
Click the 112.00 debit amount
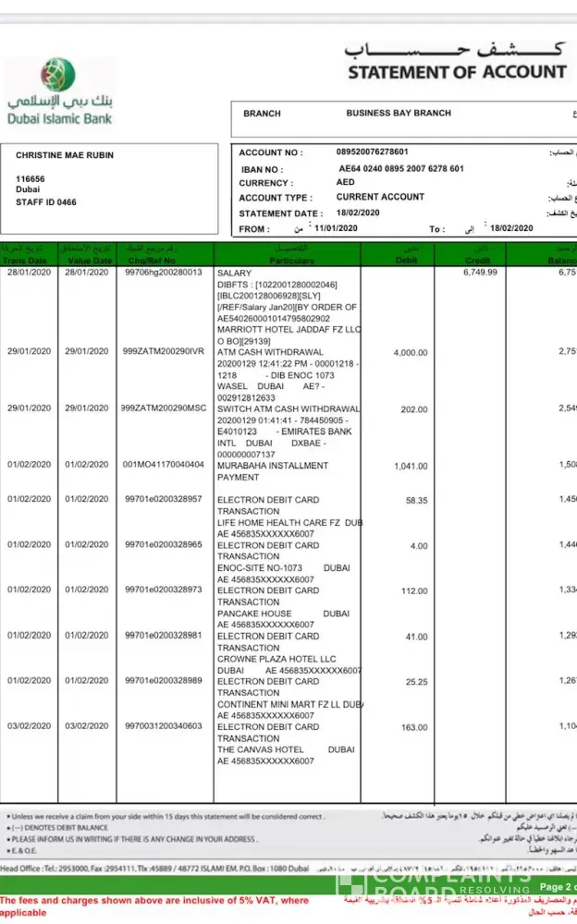414,591
